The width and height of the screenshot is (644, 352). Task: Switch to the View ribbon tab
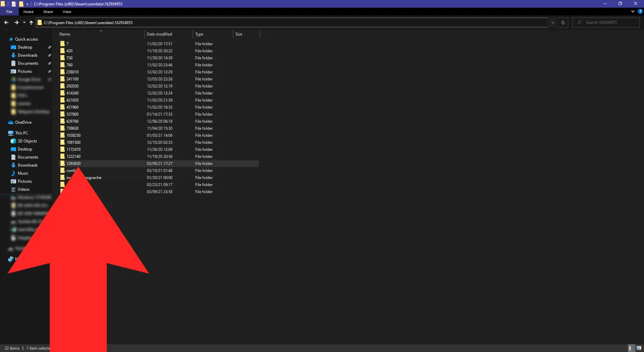[66, 12]
